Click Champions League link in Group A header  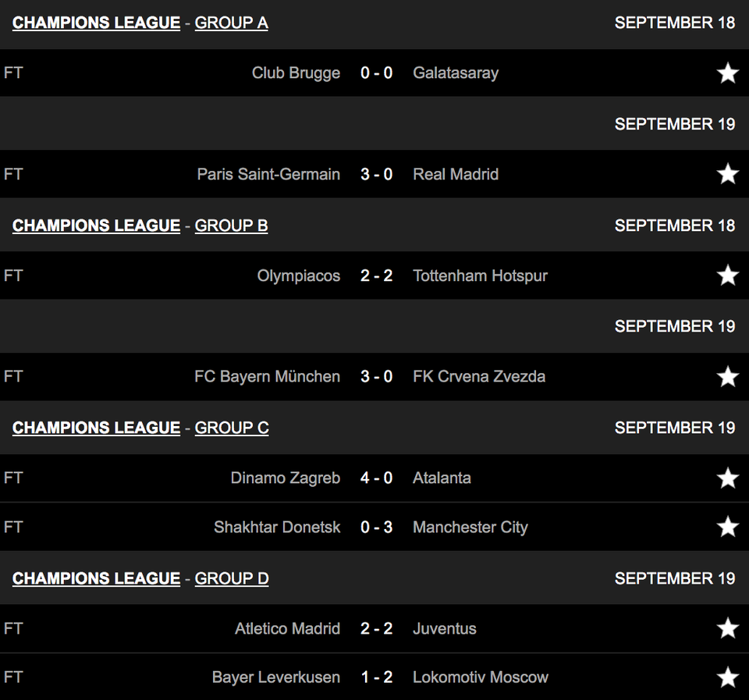96,23
